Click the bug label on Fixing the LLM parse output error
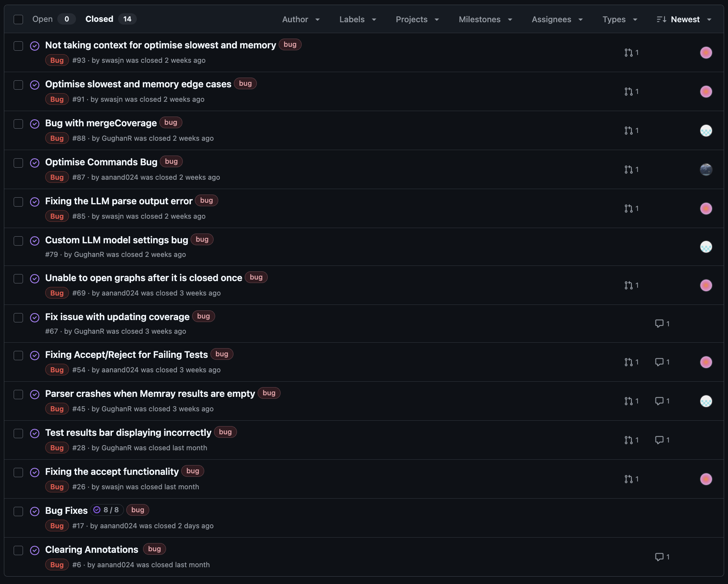The height and width of the screenshot is (584, 728). coord(207,200)
